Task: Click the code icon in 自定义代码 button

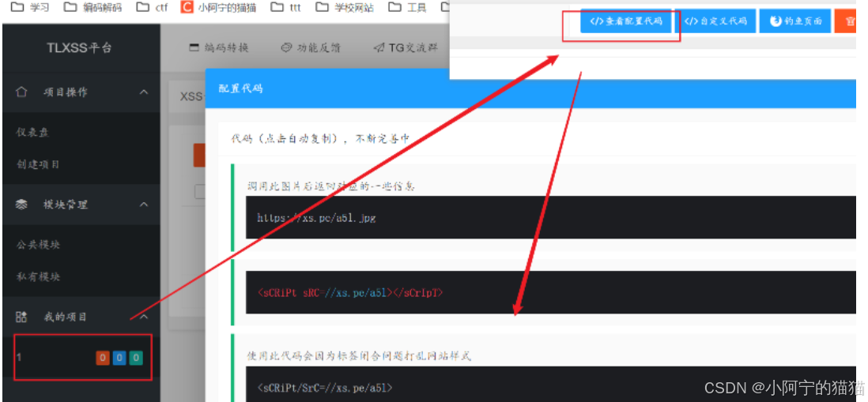Action: pos(691,21)
